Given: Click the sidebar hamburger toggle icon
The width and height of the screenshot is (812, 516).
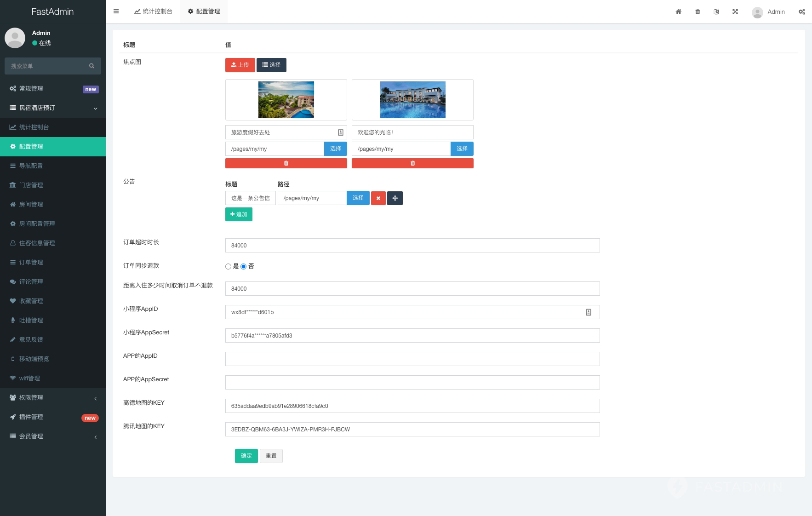Looking at the screenshot, I should pos(116,11).
